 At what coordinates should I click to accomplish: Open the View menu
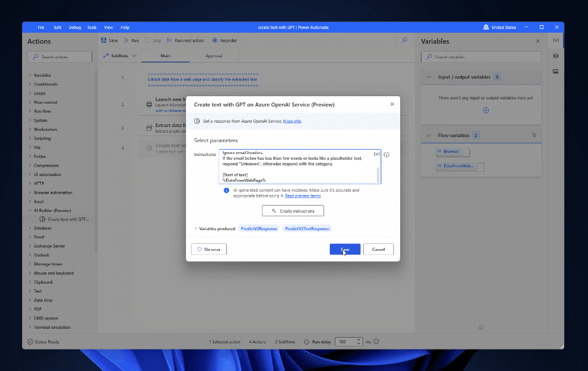109,28
